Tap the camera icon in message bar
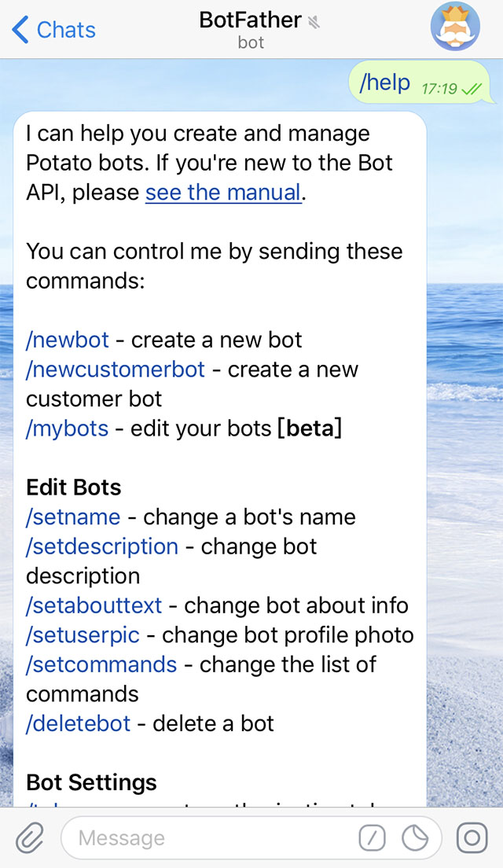 pos(472,838)
